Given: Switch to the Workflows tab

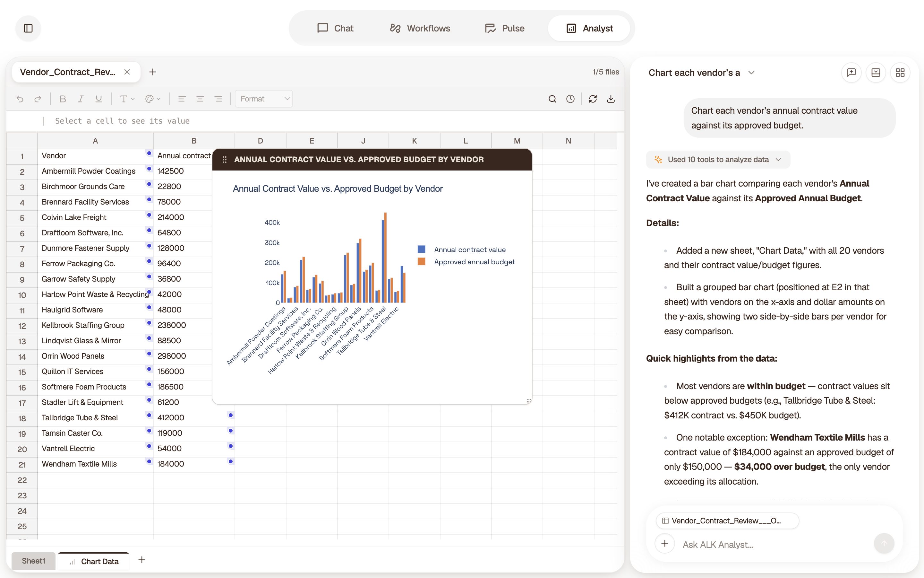Looking at the screenshot, I should 420,28.
